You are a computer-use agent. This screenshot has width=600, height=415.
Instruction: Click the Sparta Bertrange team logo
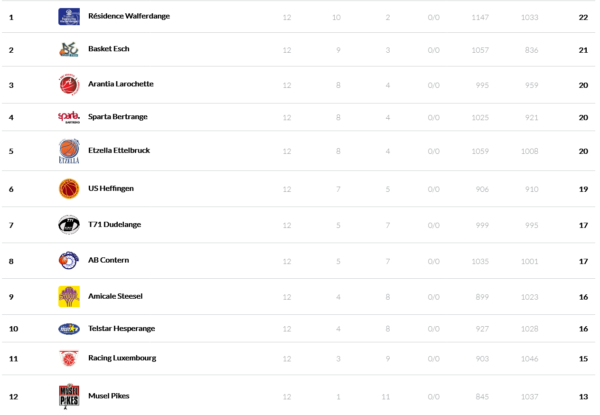coord(69,118)
